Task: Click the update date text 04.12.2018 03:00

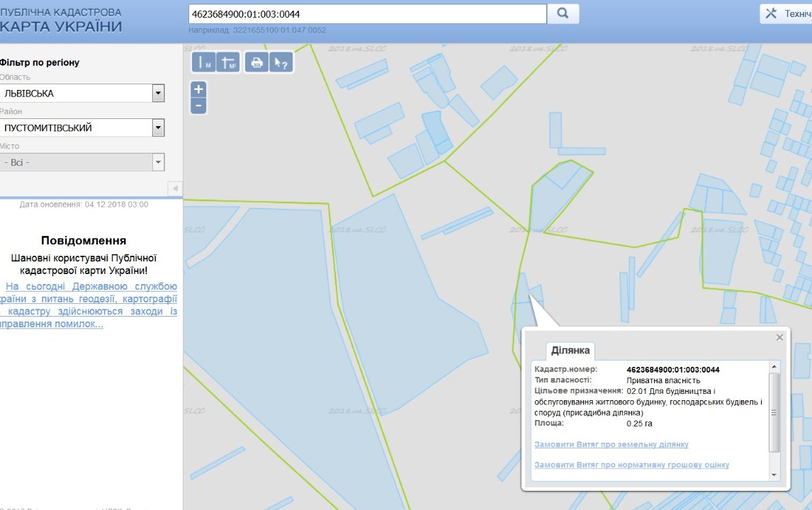Action: point(84,205)
